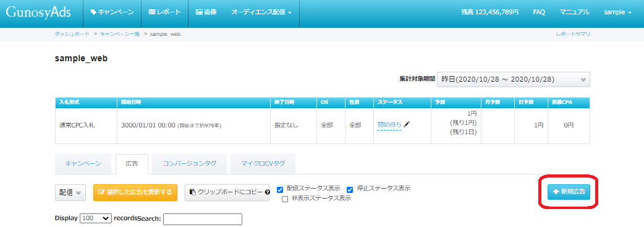Toggle 配信ステータス表示 checkbox
The image size is (644, 227).
pos(280,189)
